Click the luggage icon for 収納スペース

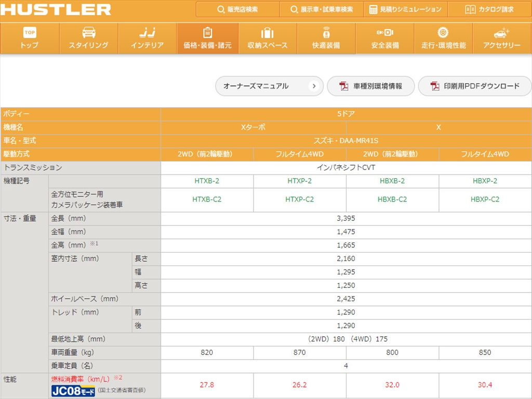pyautogui.click(x=267, y=33)
